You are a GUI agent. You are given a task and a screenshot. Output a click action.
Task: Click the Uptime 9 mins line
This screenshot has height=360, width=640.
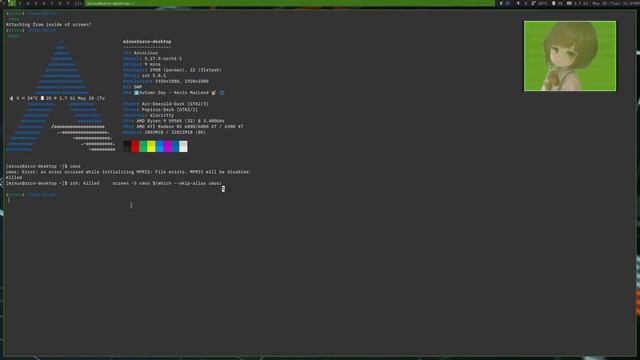click(142, 64)
